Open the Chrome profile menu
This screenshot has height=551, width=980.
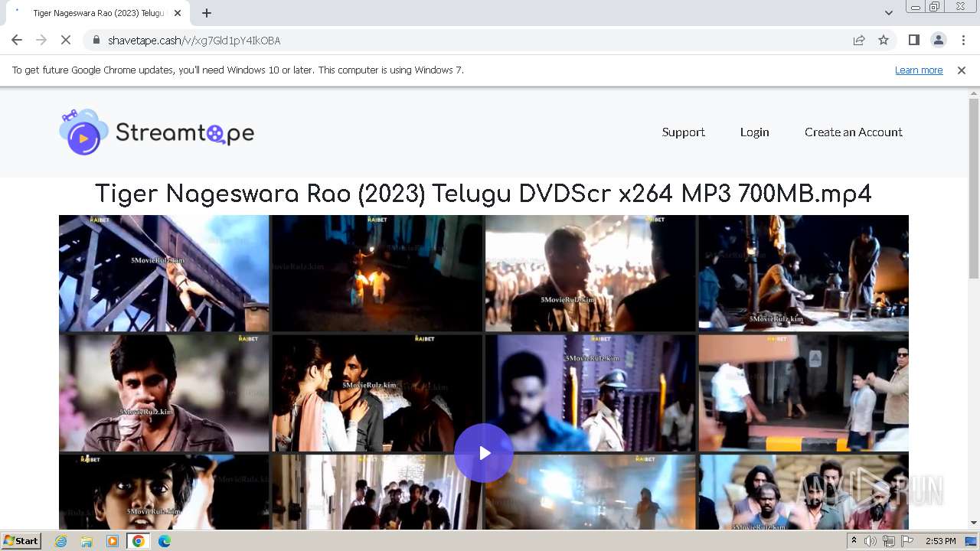[938, 40]
